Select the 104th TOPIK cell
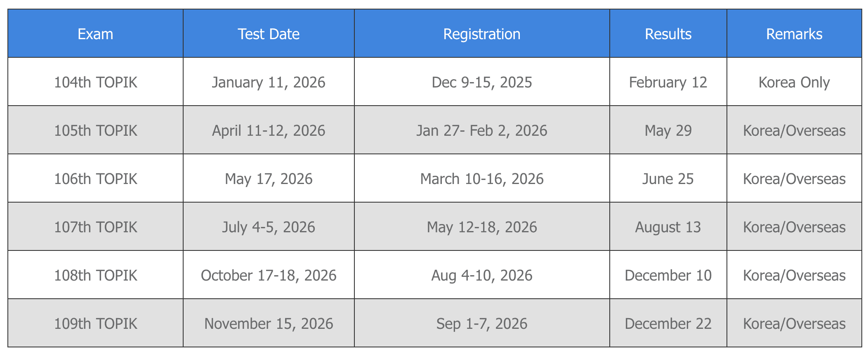Viewport: 868px width, 354px height. [95, 82]
